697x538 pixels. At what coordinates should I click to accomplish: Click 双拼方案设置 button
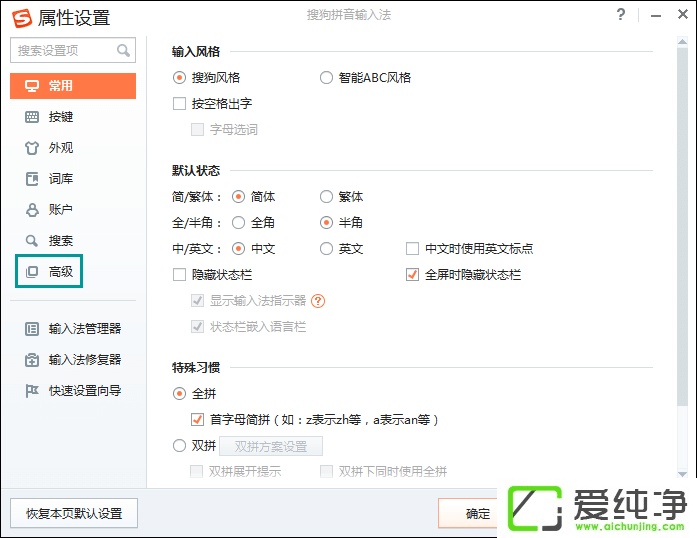(x=272, y=446)
